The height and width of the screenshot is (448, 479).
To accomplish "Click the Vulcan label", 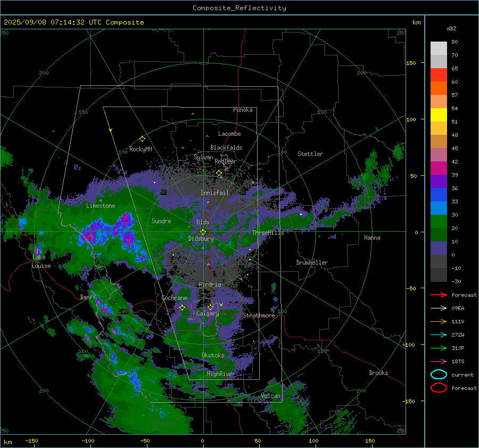I will coord(270,396).
